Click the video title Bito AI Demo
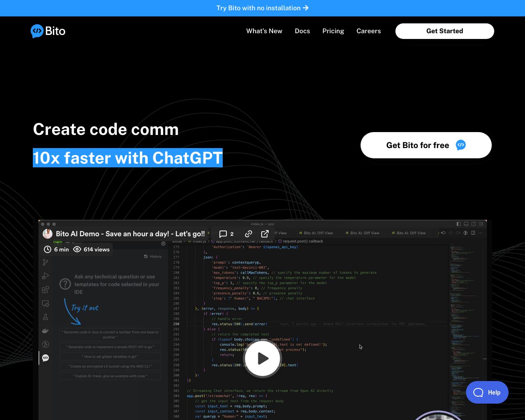This screenshot has width=525, height=420. pos(130,234)
